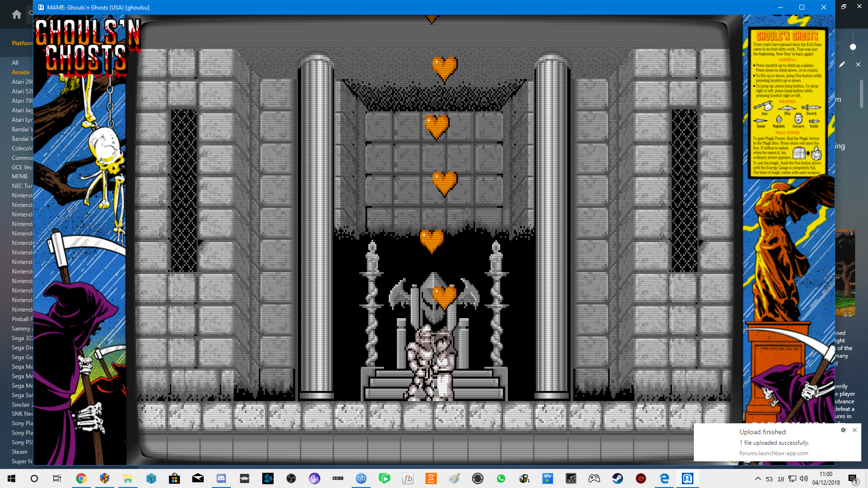Select the Arcade platform in sidebar
The width and height of the screenshot is (868, 488).
tap(21, 72)
